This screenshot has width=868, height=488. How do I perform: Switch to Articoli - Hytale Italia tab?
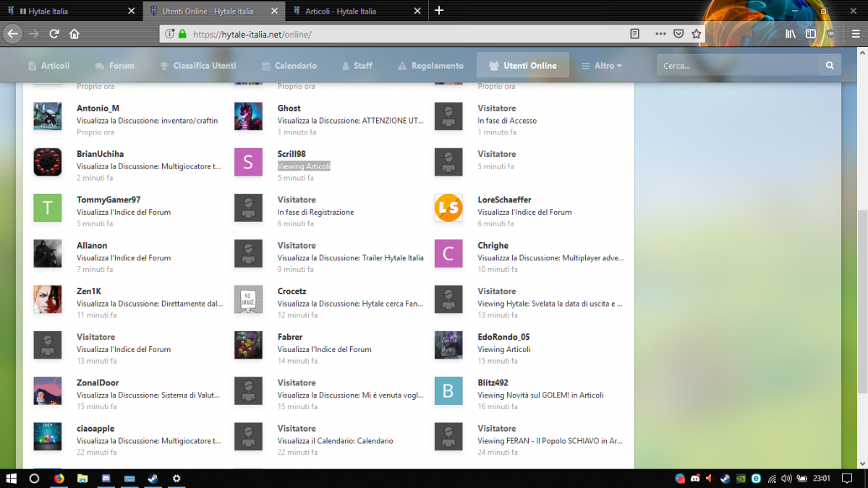[x=356, y=11]
